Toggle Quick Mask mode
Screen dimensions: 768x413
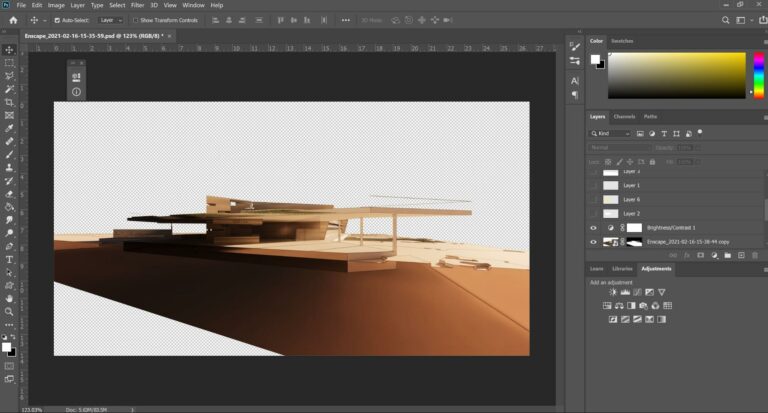coord(9,366)
